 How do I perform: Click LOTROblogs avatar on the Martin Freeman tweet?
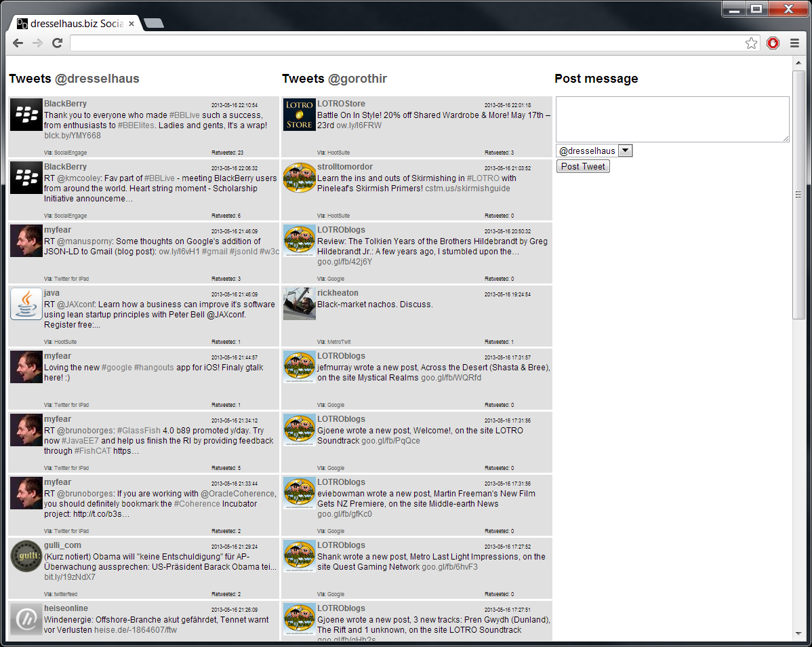coord(300,493)
